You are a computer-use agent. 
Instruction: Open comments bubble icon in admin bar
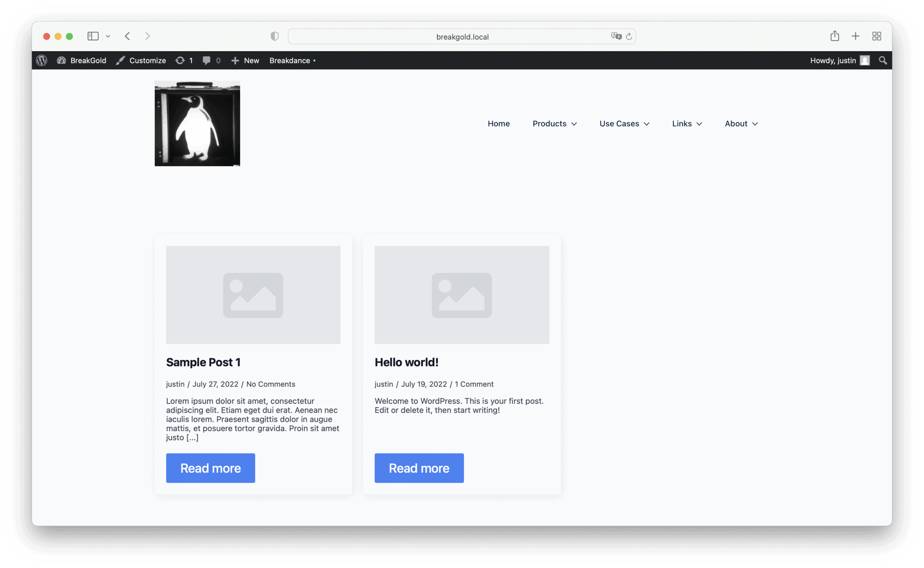(x=206, y=60)
